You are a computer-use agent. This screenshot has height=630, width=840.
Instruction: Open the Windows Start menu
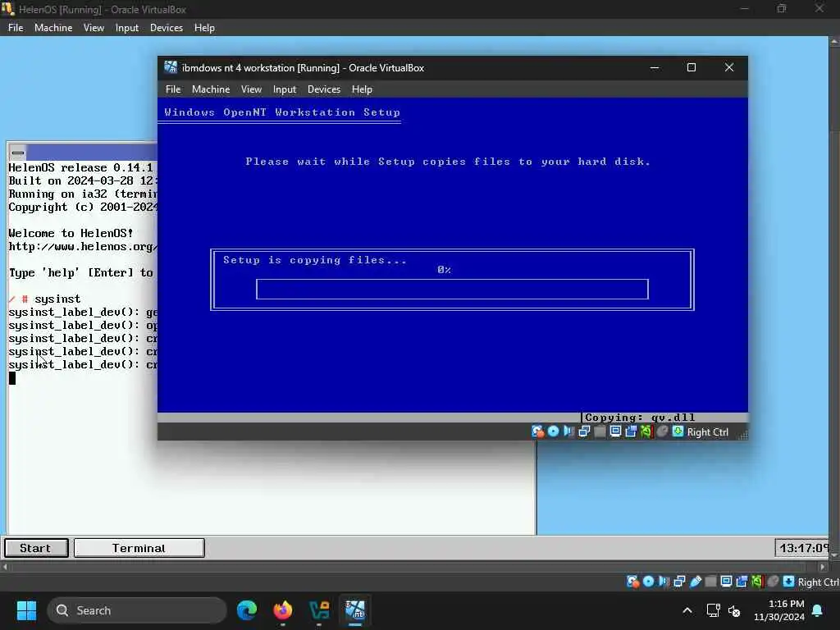coord(26,610)
